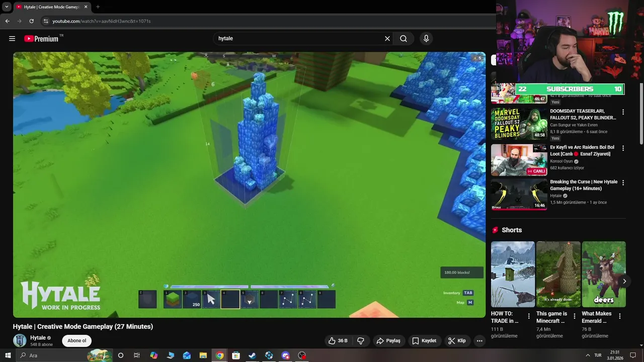Open the Windows Start menu
The height and width of the screenshot is (362, 644).
tap(8, 355)
